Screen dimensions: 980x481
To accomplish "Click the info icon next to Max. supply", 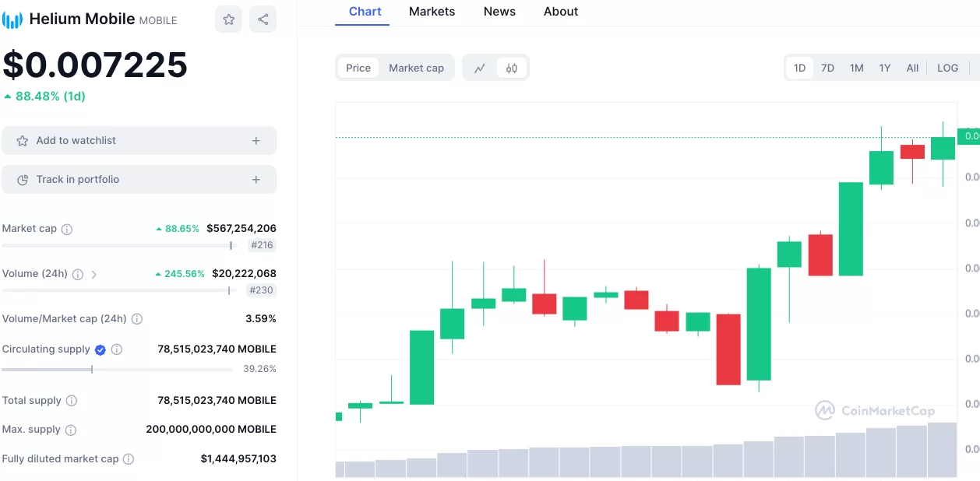I will [x=71, y=430].
